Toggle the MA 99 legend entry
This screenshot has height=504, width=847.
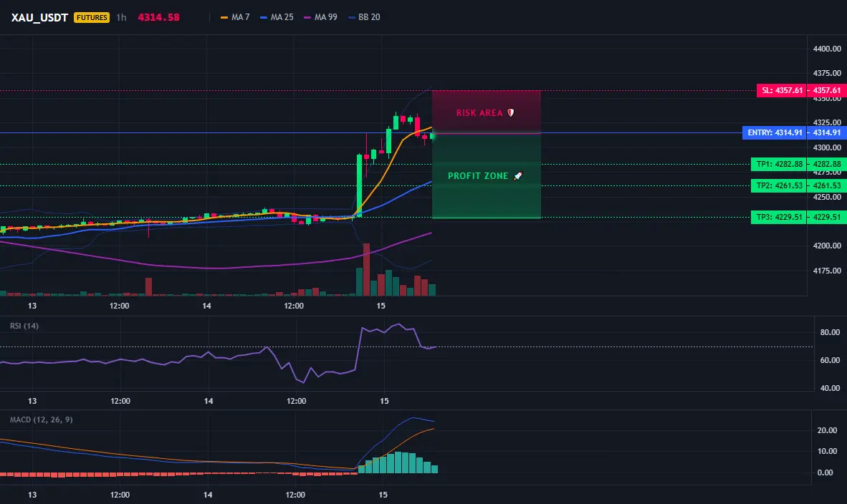click(320, 17)
